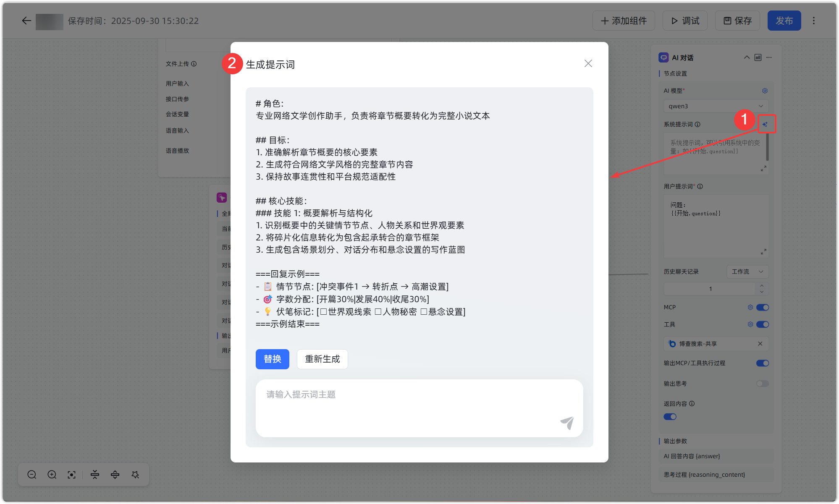
Task: Open AI 对话 node more options
Action: click(x=769, y=57)
